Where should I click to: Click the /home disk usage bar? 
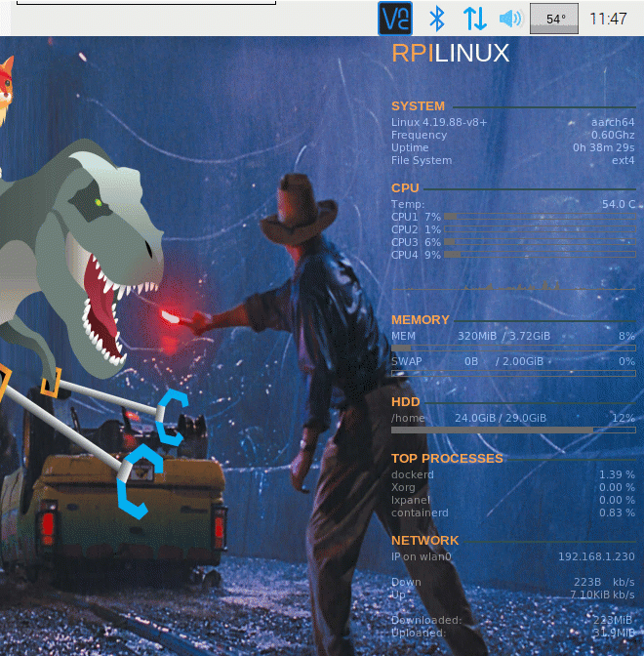click(513, 430)
